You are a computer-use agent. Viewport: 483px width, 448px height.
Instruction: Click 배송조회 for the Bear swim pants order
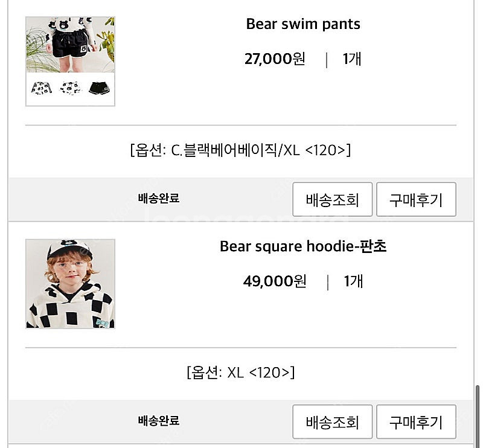click(333, 199)
